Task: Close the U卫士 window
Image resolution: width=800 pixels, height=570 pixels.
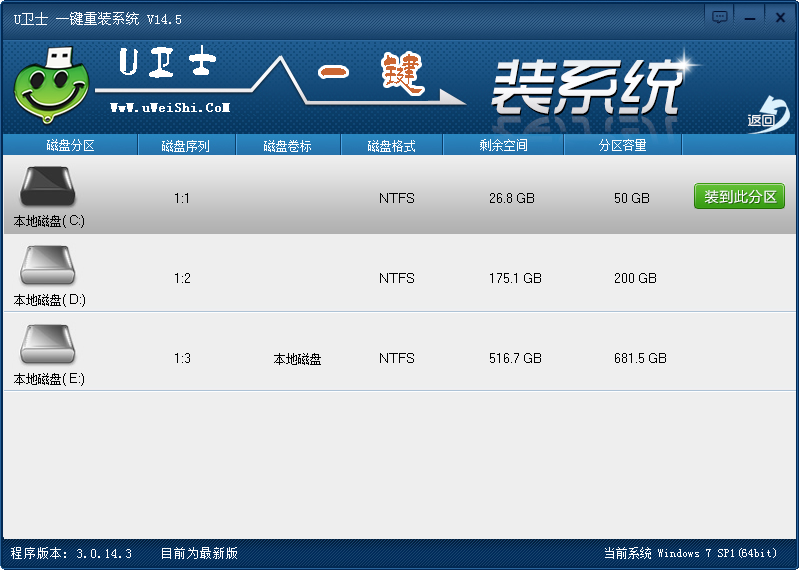Action: [x=780, y=18]
